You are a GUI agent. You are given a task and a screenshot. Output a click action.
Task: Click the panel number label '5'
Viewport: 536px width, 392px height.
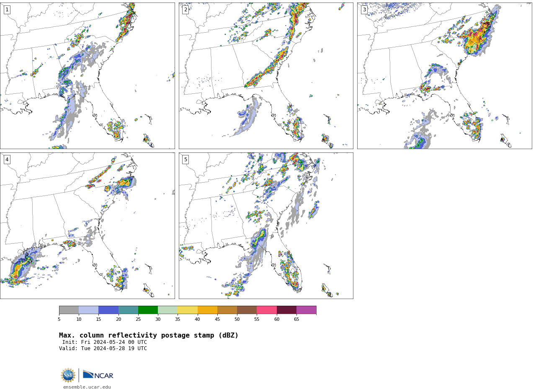pyautogui.click(x=186, y=160)
